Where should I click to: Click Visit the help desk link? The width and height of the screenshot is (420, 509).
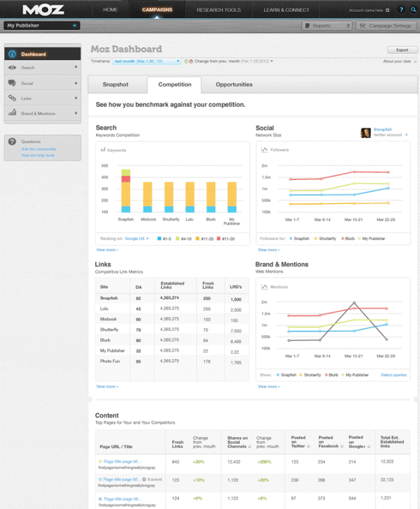coord(38,155)
